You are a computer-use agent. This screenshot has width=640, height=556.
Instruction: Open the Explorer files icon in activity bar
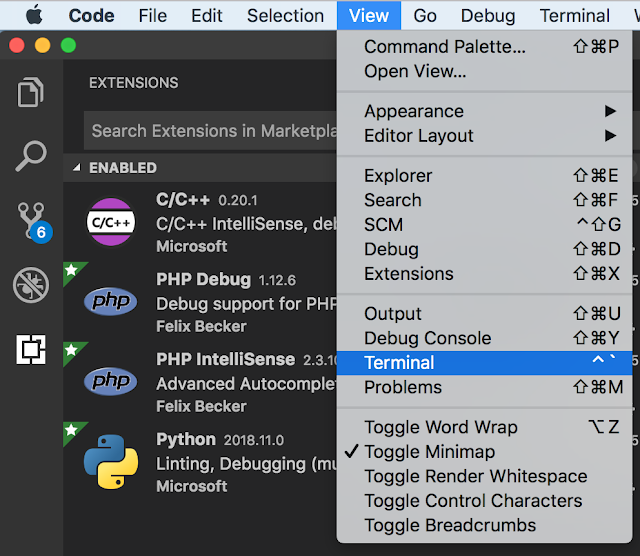[x=31, y=92]
